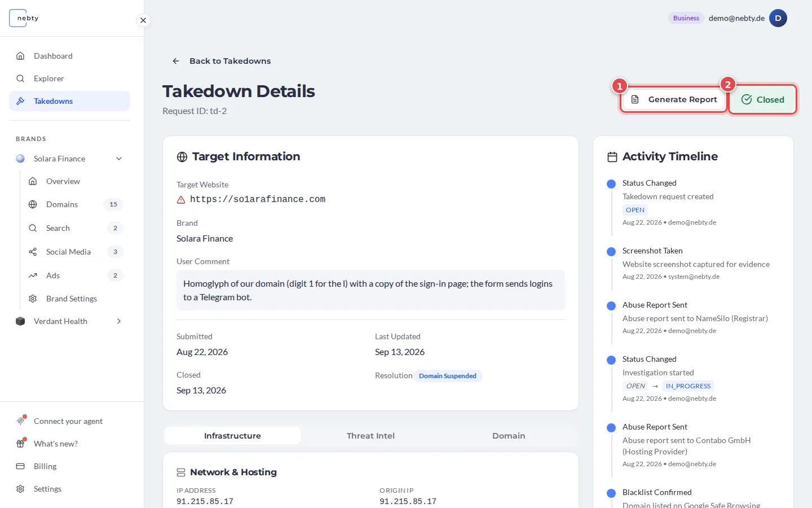Click the nebty logo
The height and width of the screenshot is (508, 812).
click(x=25, y=18)
